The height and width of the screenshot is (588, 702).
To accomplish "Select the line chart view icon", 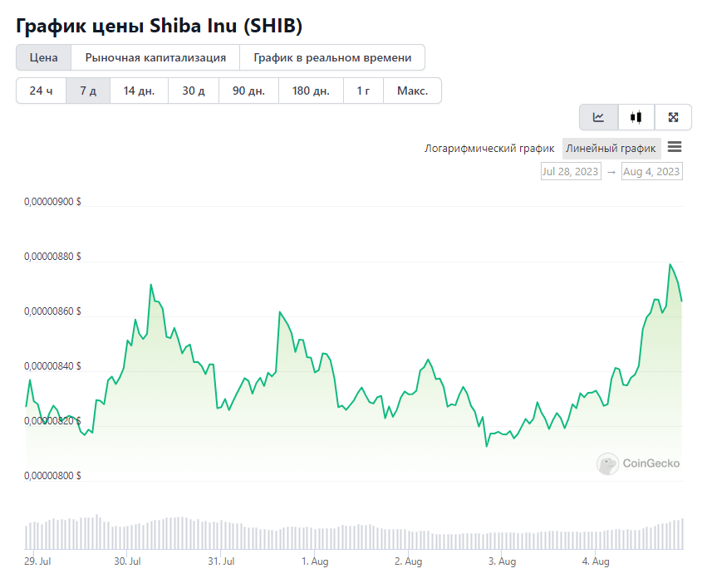I will pyautogui.click(x=599, y=117).
